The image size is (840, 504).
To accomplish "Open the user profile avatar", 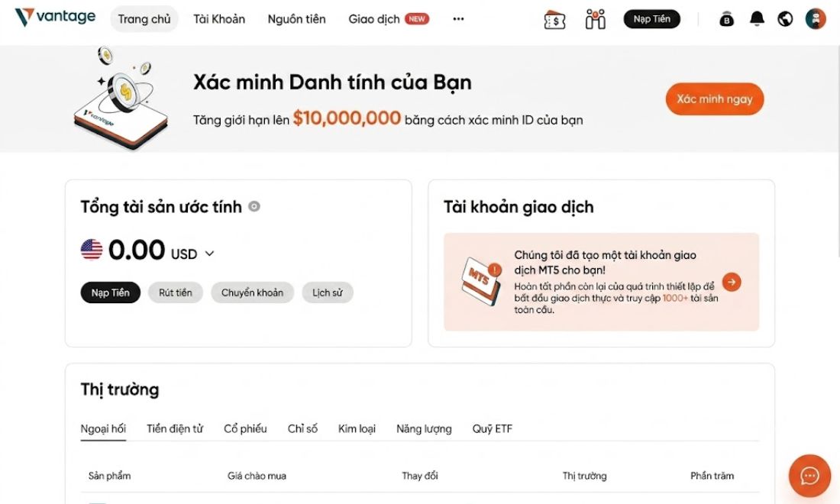I will [816, 19].
